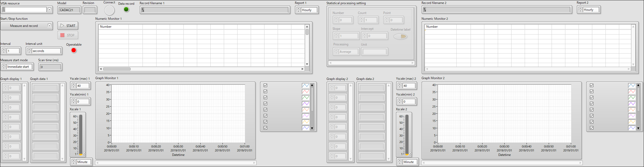Click the START button
The width and height of the screenshot is (644, 167).
[x=68, y=26]
